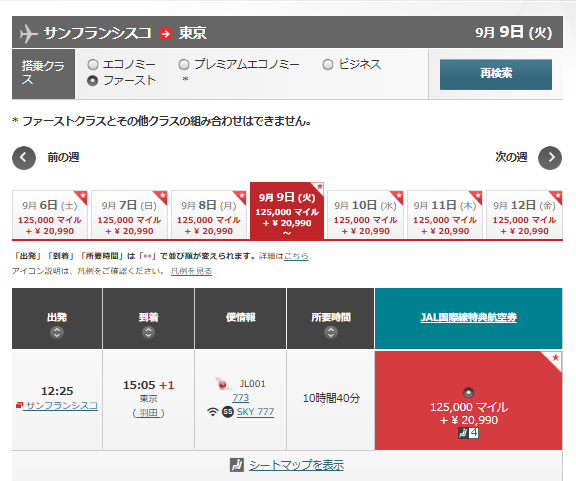Click the red fare cell's star corner
Image resolution: width=576 pixels, height=481 pixels.
click(554, 358)
